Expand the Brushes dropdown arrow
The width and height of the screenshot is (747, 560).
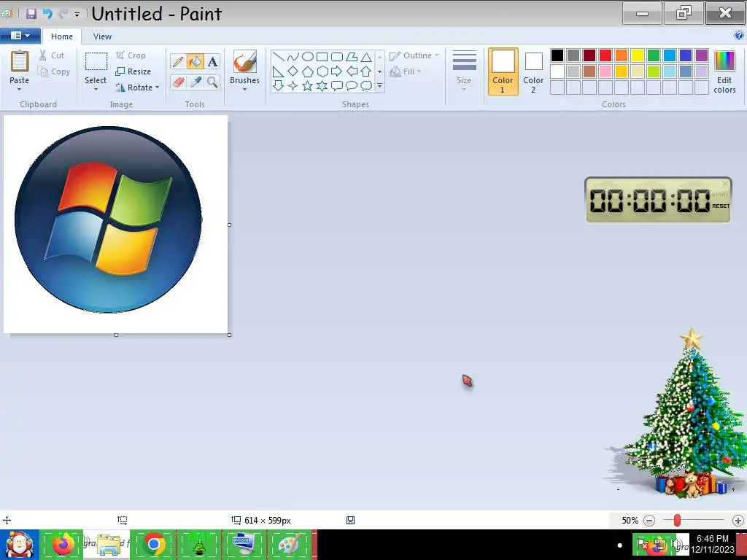click(x=245, y=90)
